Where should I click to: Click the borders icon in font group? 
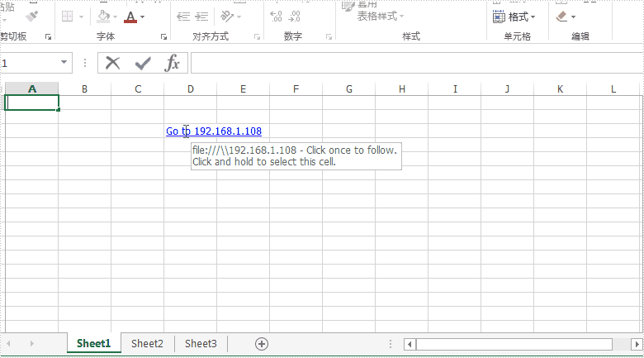[x=68, y=17]
